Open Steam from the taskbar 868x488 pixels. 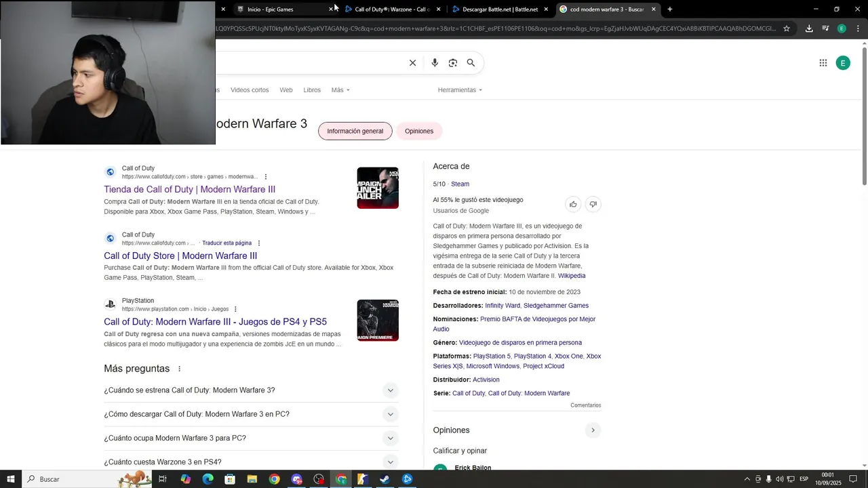[x=384, y=479]
